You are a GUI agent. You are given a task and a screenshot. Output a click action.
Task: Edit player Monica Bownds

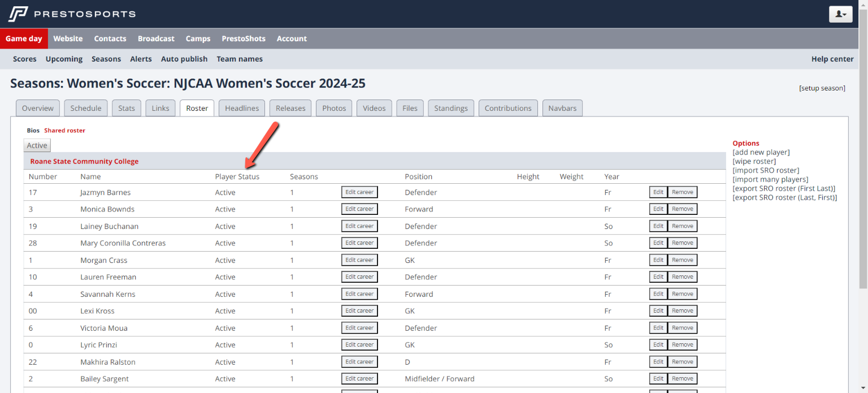658,209
